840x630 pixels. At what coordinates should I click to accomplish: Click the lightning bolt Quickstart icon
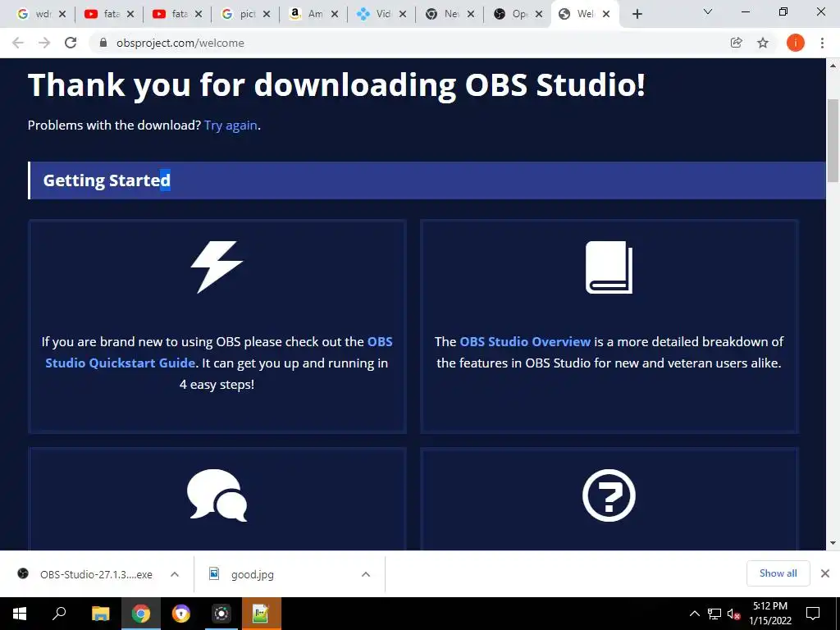(217, 267)
